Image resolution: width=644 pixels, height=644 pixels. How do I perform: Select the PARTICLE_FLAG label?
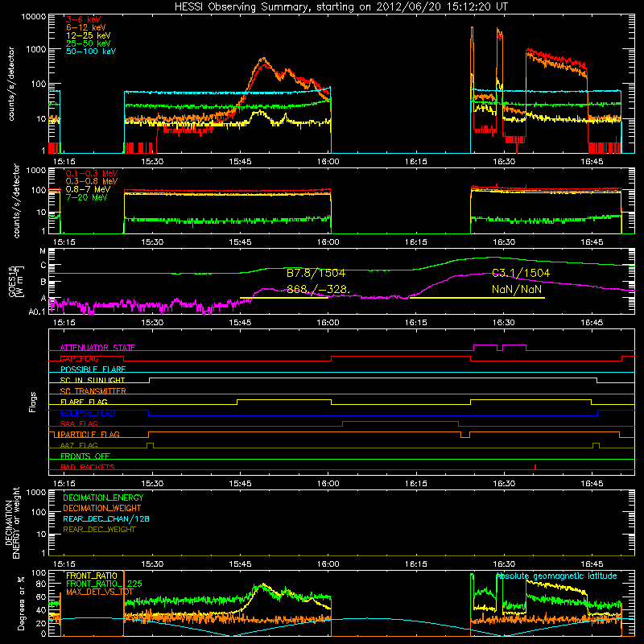click(90, 434)
